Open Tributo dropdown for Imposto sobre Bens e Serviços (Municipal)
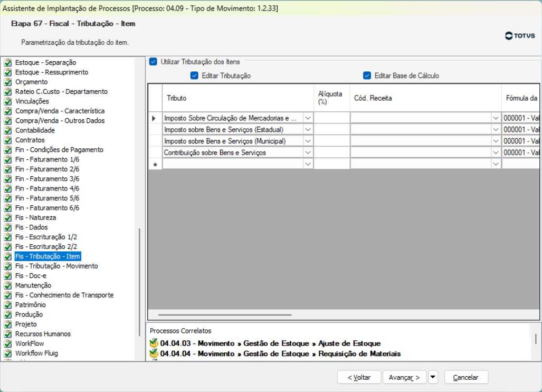 (308, 141)
